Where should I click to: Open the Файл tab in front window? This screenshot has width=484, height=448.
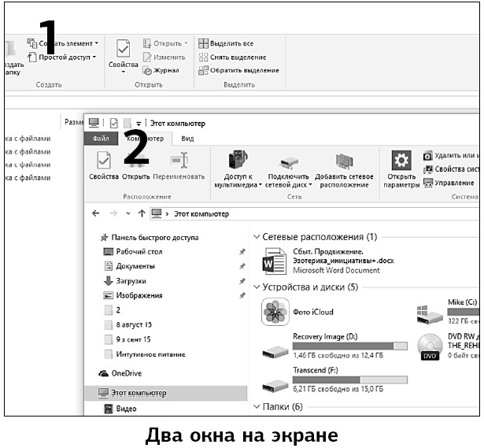point(101,139)
